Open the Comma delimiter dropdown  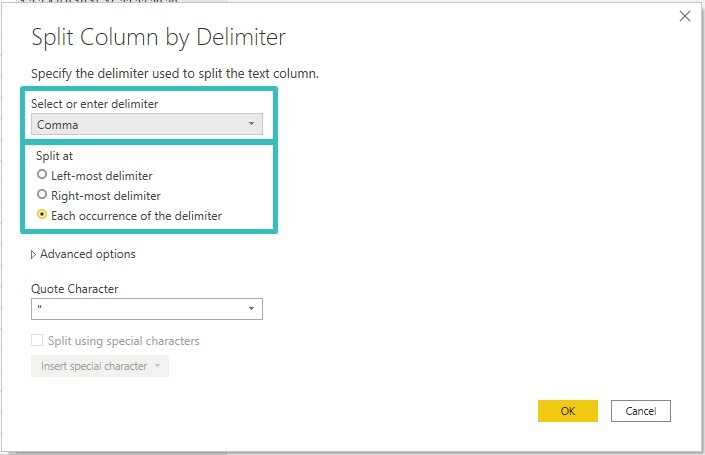tap(147, 124)
